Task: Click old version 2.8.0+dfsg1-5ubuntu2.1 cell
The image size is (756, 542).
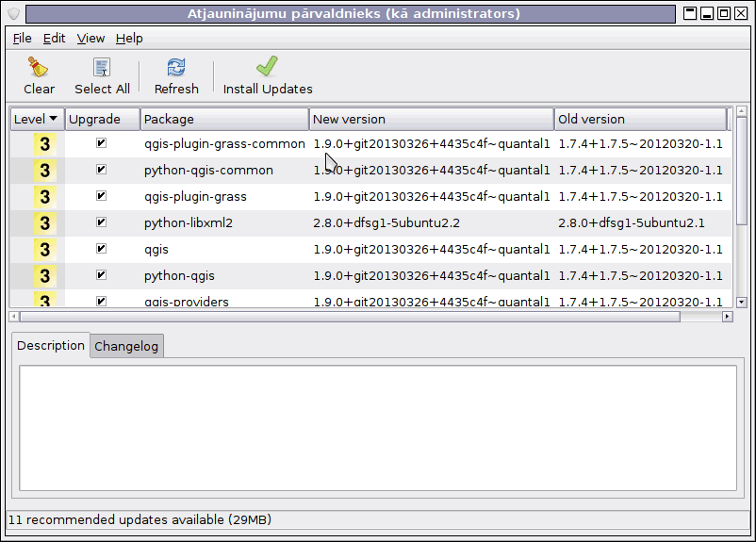Action: [632, 223]
